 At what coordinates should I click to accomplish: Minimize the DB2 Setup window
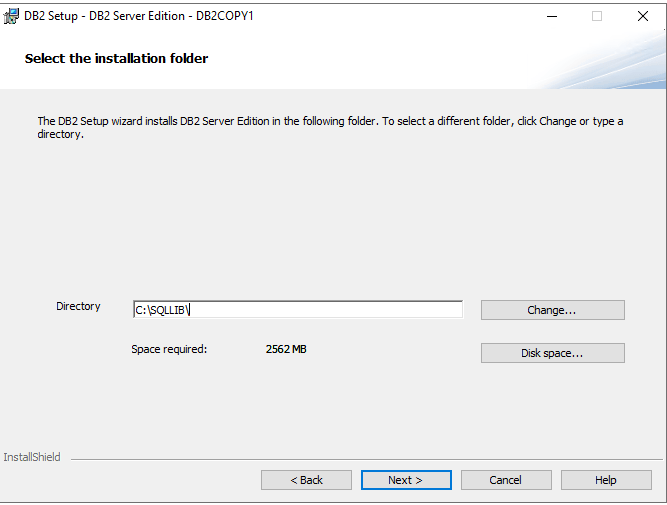click(x=551, y=16)
